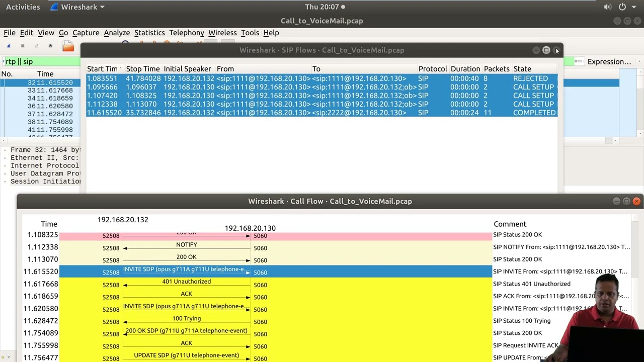Image resolution: width=644 pixels, height=362 pixels.
Task: Select the UPDATE SDP message at 11.756477
Action: tap(186, 357)
